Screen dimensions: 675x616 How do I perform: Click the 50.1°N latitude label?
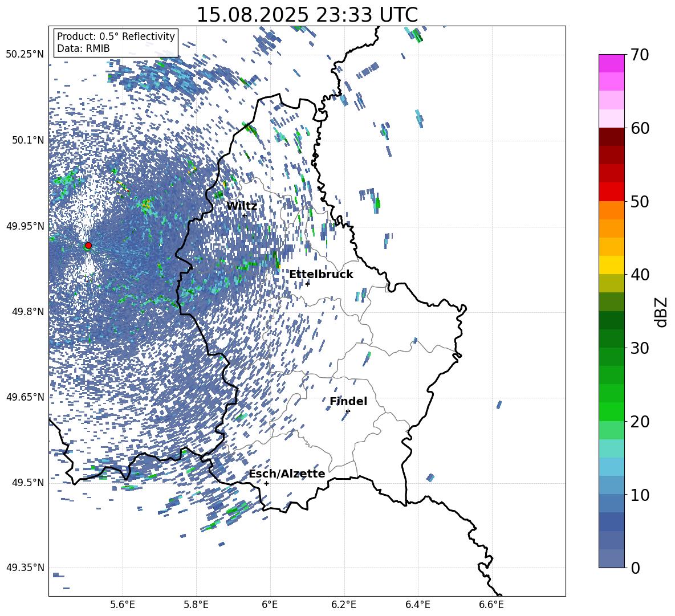[x=27, y=140]
